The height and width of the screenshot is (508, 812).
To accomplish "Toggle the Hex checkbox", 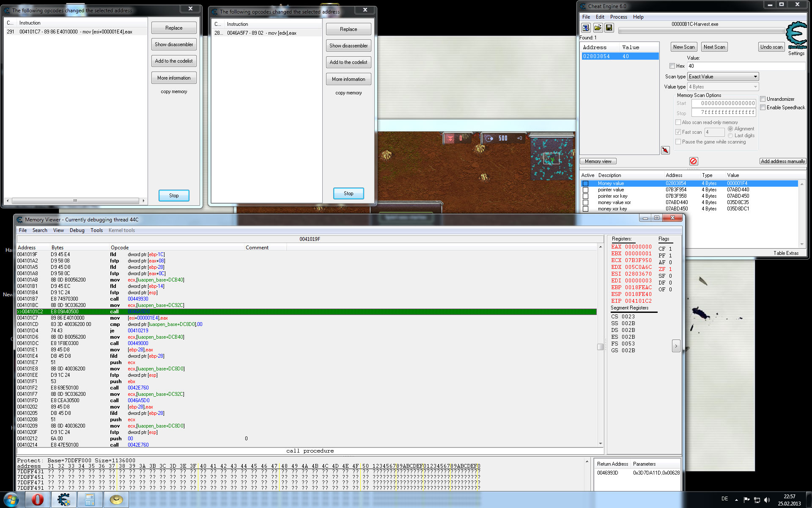I will pyautogui.click(x=672, y=66).
